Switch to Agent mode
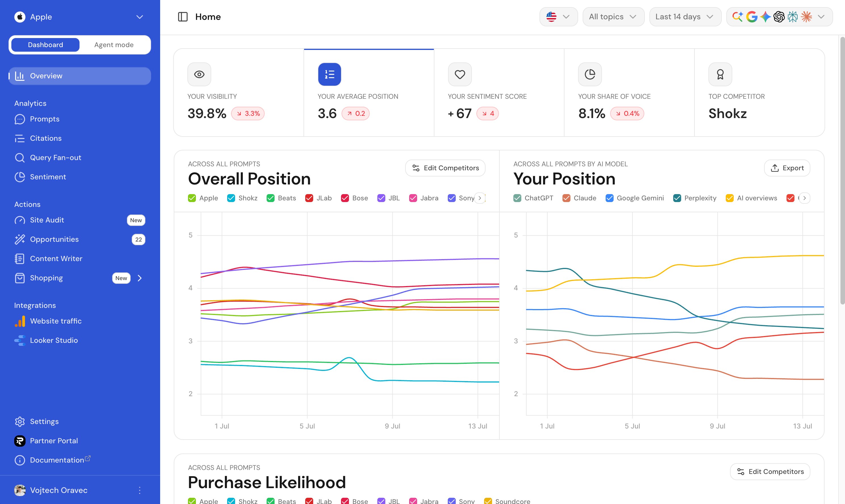The width and height of the screenshot is (845, 504). point(114,45)
